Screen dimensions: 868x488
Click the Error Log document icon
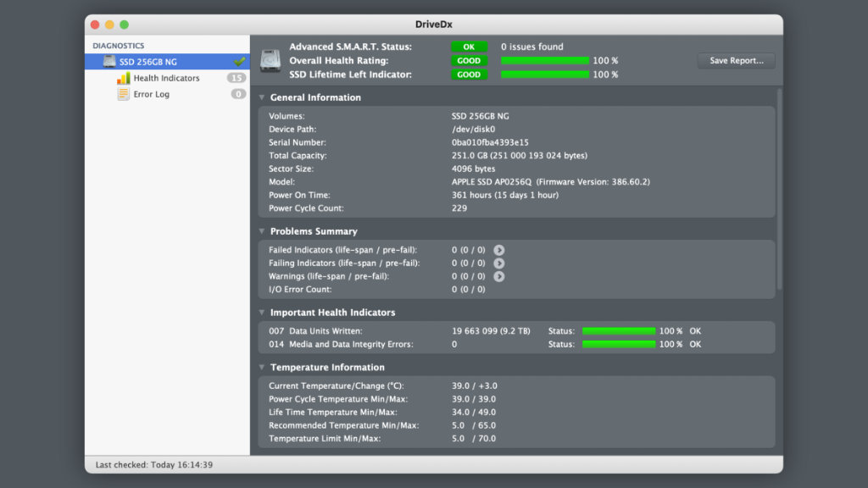[x=123, y=94]
